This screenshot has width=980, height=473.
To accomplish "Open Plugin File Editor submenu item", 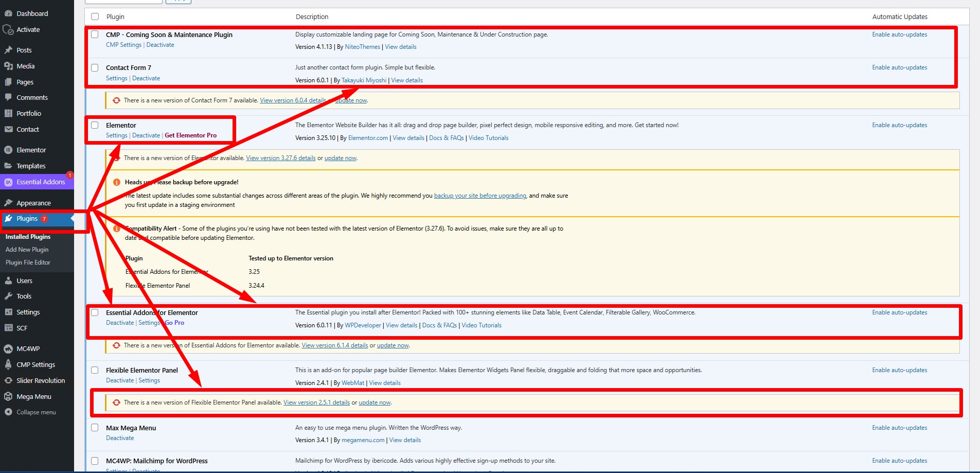I will 28,262.
